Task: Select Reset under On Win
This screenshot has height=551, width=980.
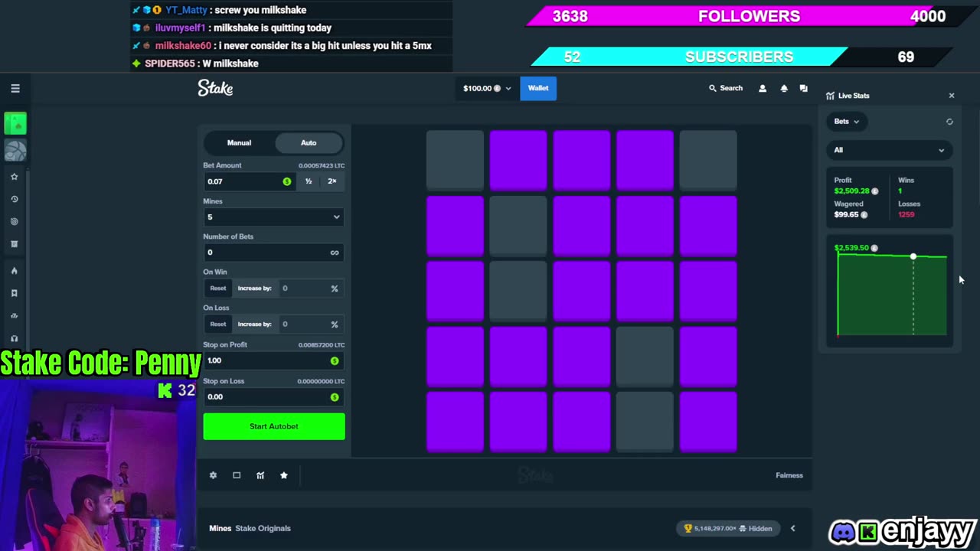Action: coord(218,289)
